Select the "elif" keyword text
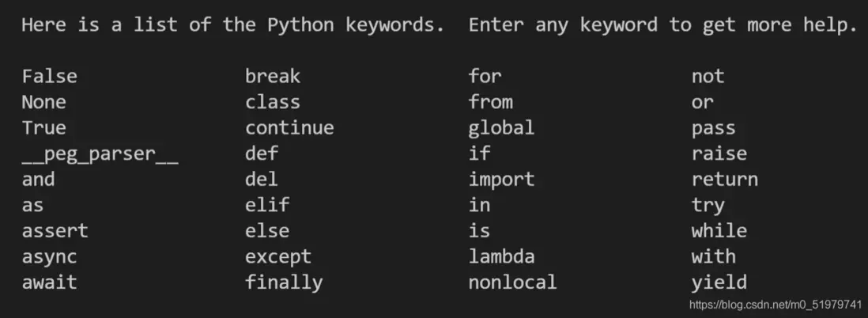The image size is (868, 318). click(x=267, y=205)
